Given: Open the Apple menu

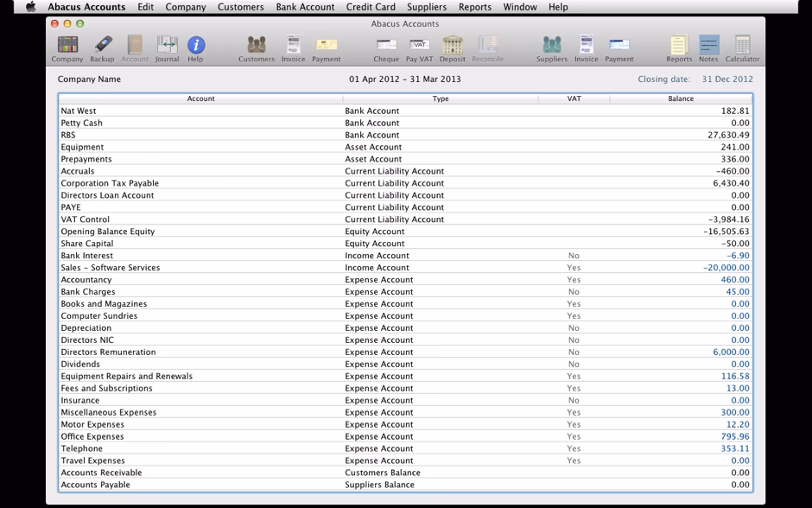Looking at the screenshot, I should pyautogui.click(x=30, y=7).
